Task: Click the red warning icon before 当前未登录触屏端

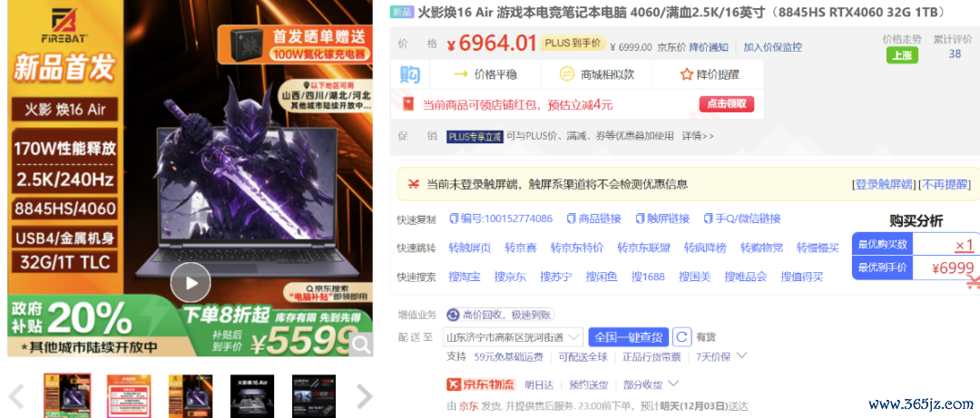Action: click(x=413, y=184)
